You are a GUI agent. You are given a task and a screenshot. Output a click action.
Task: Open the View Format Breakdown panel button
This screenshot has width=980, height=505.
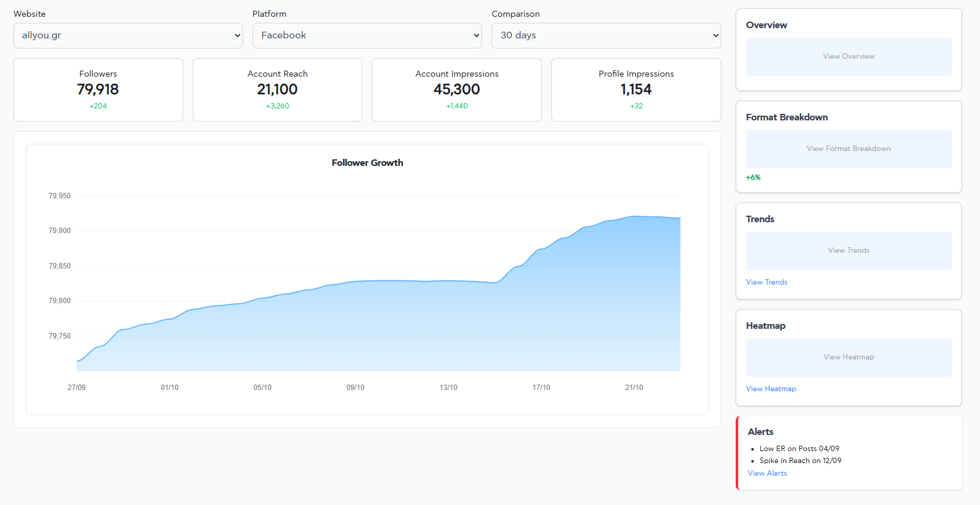[x=848, y=149]
